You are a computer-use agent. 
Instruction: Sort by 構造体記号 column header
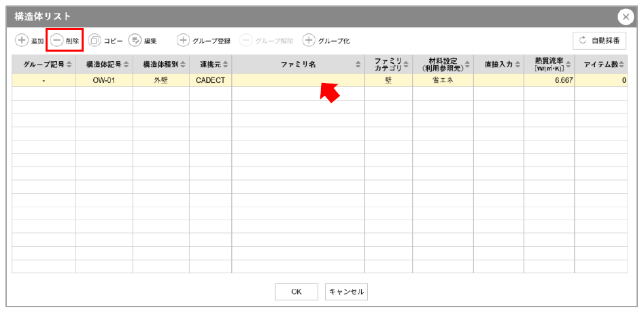click(x=104, y=65)
